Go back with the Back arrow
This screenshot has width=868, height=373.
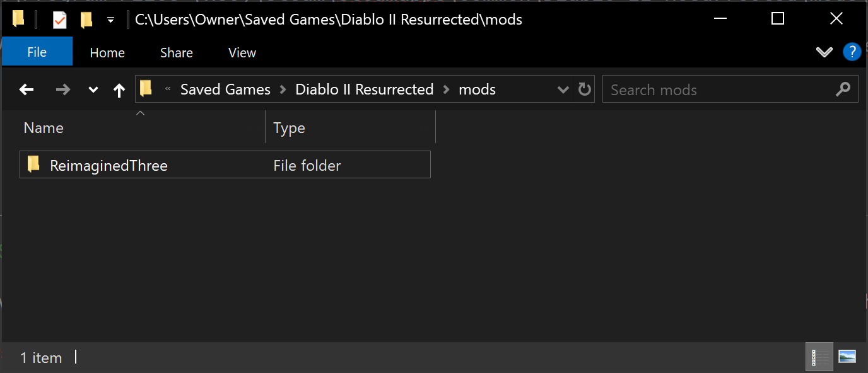coord(26,89)
